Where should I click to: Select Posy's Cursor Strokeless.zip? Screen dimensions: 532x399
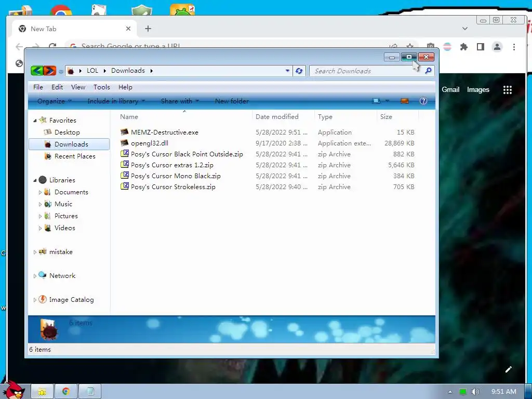click(173, 187)
